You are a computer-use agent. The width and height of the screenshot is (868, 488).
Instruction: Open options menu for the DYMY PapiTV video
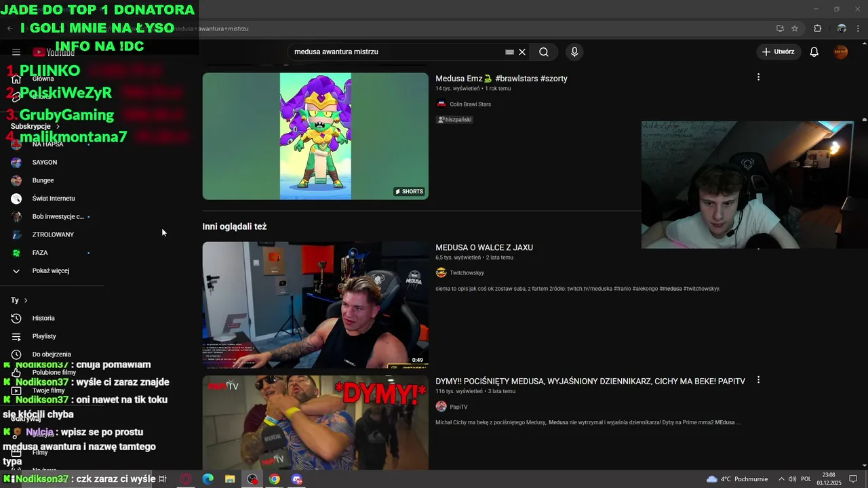tap(758, 380)
